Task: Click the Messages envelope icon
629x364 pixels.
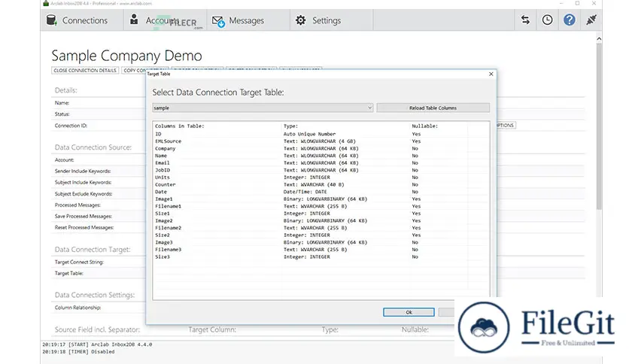Action: coord(218,21)
